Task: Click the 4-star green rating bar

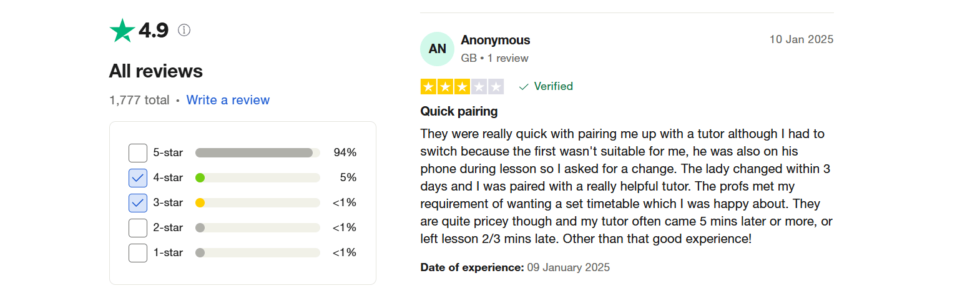Action: point(257,177)
